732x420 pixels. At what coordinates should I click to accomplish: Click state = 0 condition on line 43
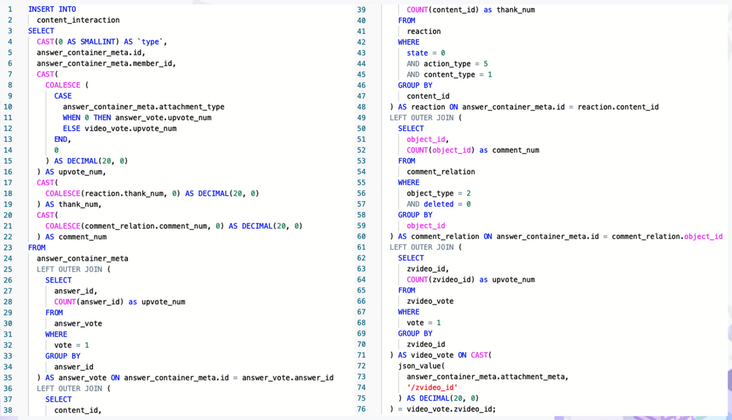(x=426, y=53)
